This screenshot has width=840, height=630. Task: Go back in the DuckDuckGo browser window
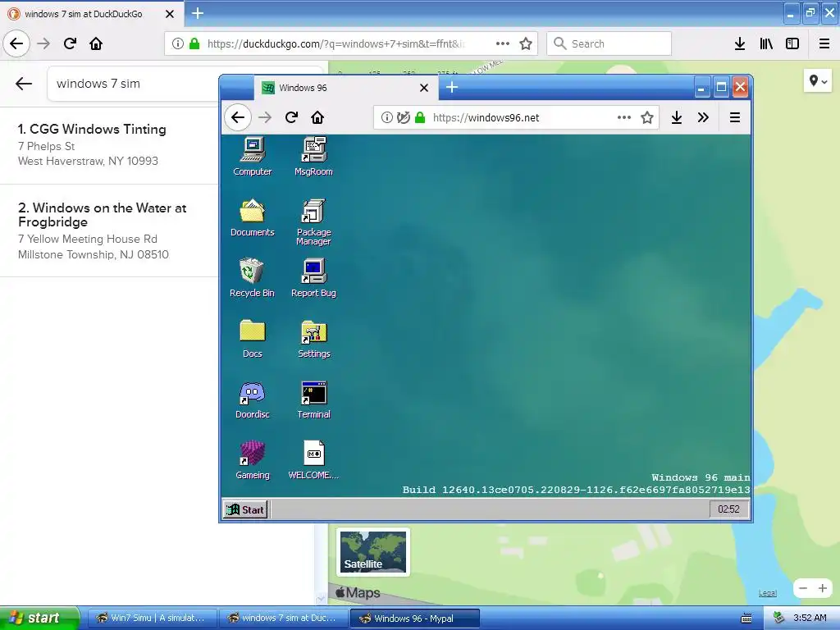pyautogui.click(x=16, y=43)
